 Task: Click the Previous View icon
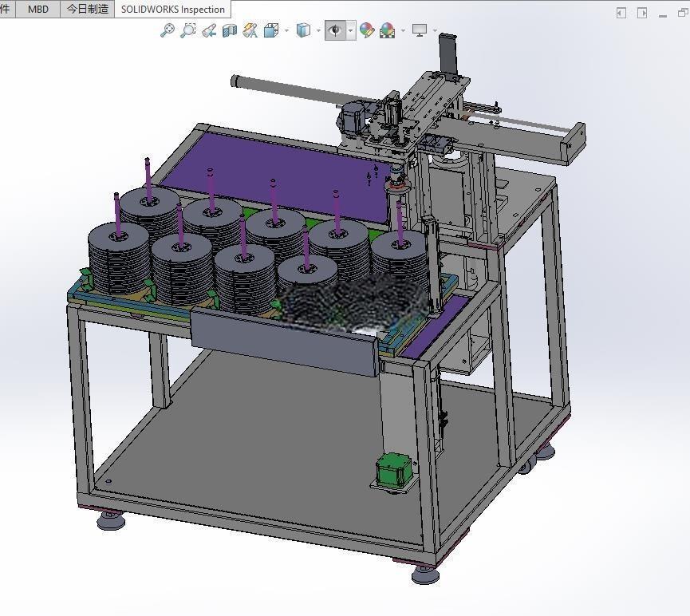[209, 30]
